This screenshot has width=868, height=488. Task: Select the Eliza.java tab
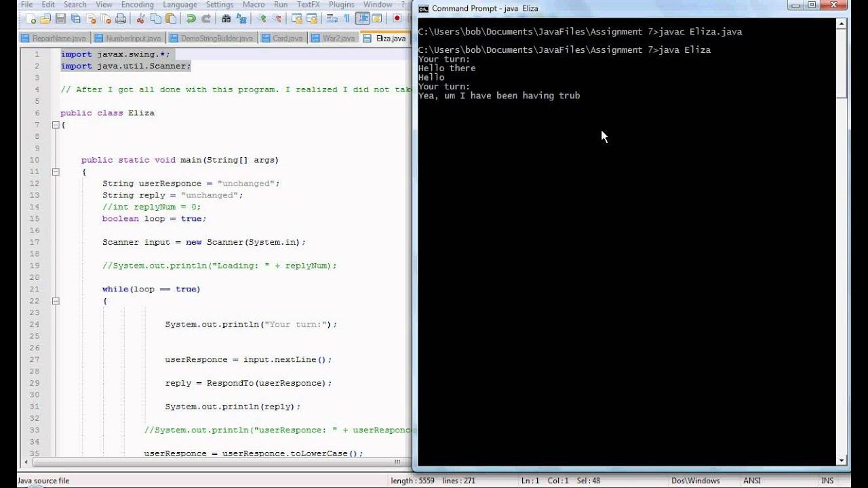pyautogui.click(x=384, y=37)
